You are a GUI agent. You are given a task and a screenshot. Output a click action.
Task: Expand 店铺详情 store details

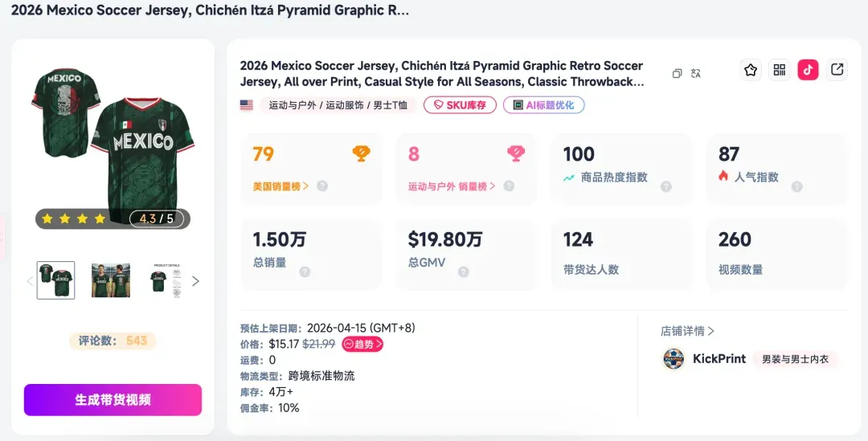pyautogui.click(x=687, y=331)
